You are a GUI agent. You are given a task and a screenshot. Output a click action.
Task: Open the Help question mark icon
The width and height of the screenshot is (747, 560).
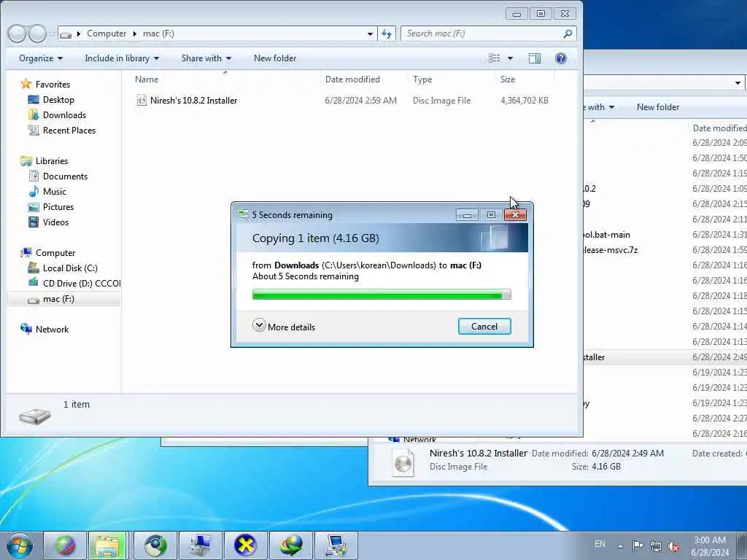[x=561, y=58]
